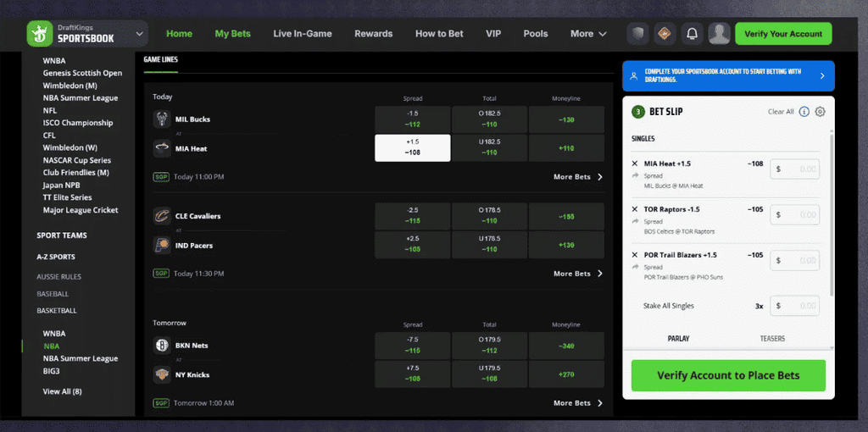Deselect MIA Heat +1.5 spread

413,148
